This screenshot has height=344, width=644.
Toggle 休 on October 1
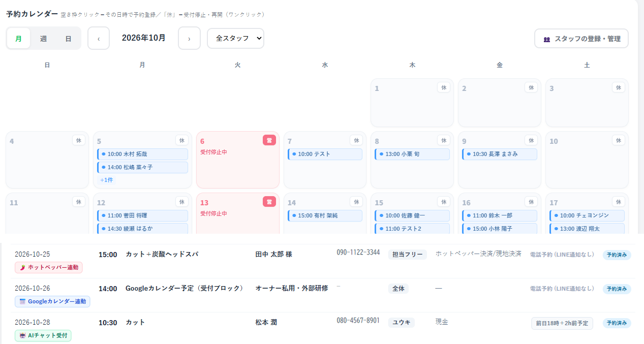[444, 87]
